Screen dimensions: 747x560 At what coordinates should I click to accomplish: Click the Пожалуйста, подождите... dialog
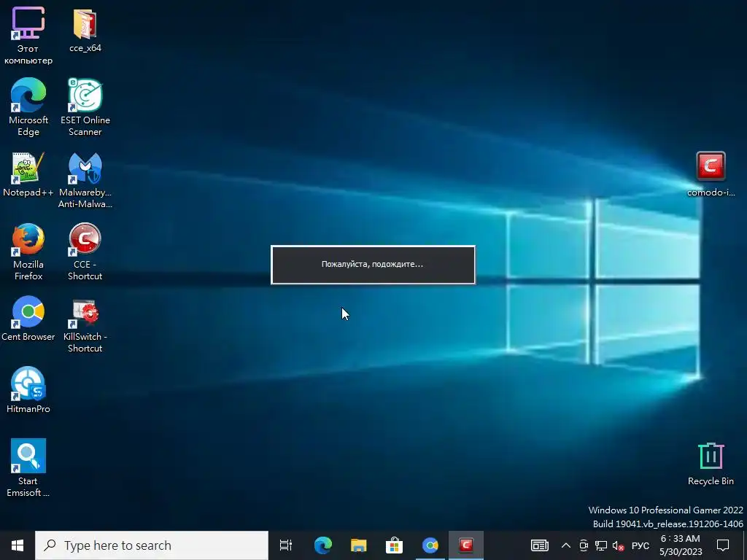tap(373, 265)
